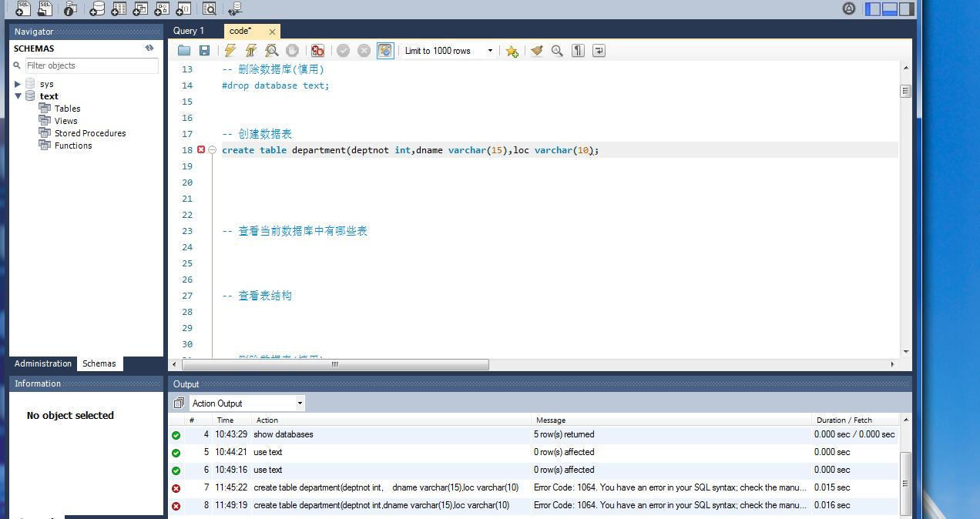Click the editor horizontal scrollbar thumb
The height and width of the screenshot is (519, 980).
(x=335, y=364)
